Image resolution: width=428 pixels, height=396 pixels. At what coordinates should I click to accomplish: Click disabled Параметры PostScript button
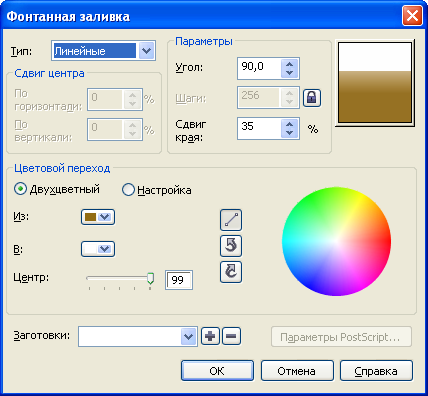tap(341, 337)
